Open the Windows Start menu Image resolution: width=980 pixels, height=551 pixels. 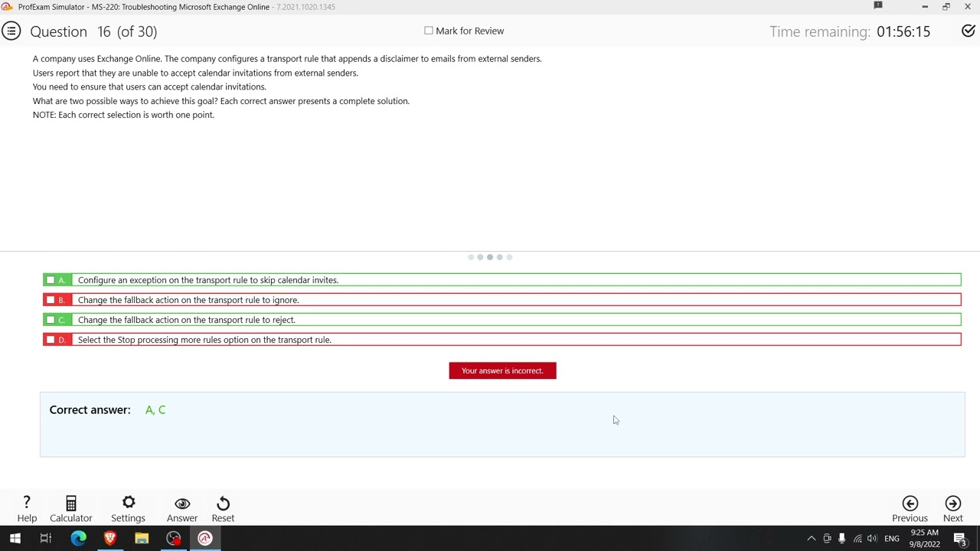point(15,538)
